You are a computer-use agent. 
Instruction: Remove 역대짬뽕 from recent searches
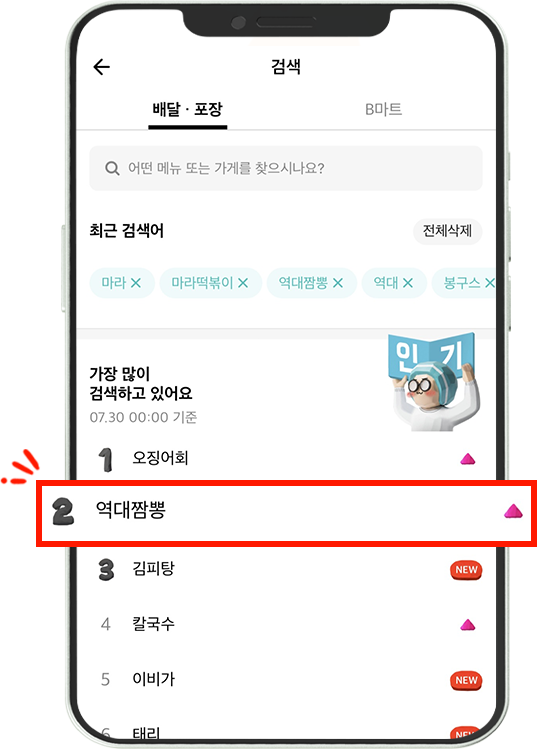[338, 283]
